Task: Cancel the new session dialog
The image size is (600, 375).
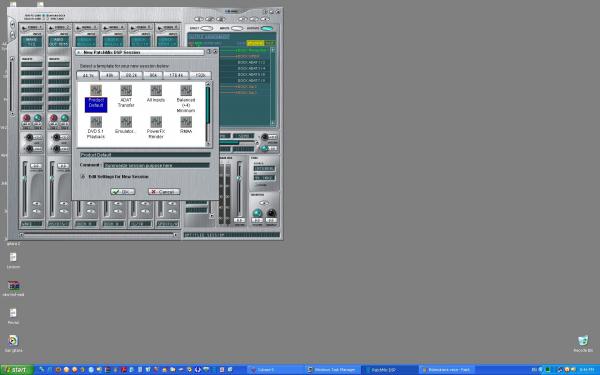Action: point(164,191)
